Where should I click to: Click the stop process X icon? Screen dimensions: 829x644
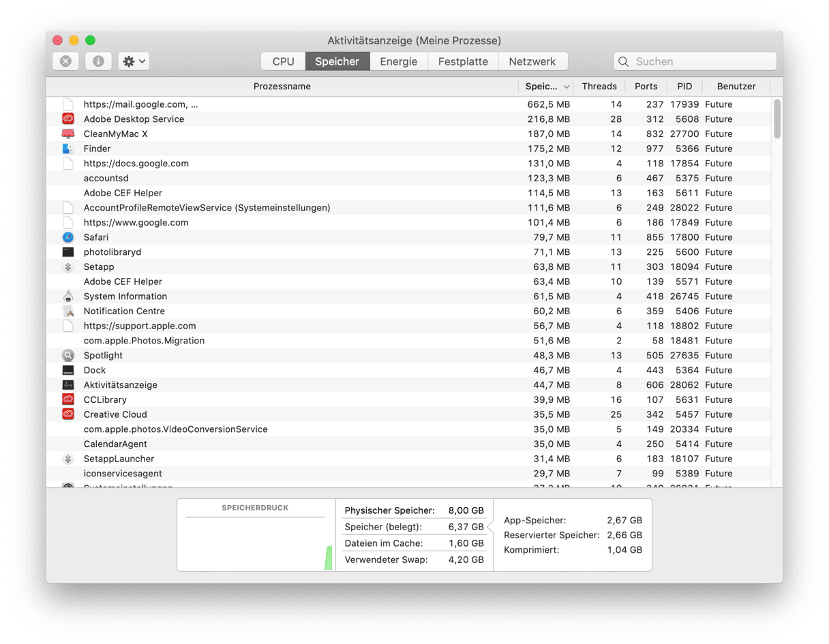point(65,61)
